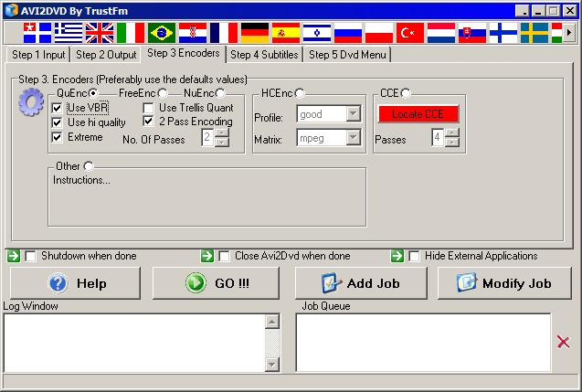Choose the Italian flag language
The height and width of the screenshot is (392, 582).
coord(131,33)
